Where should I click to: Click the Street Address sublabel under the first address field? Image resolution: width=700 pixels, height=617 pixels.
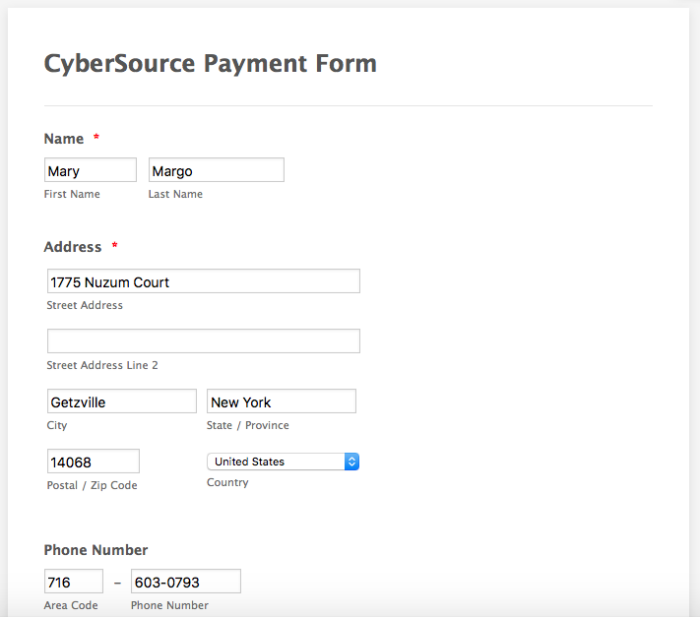click(x=85, y=305)
